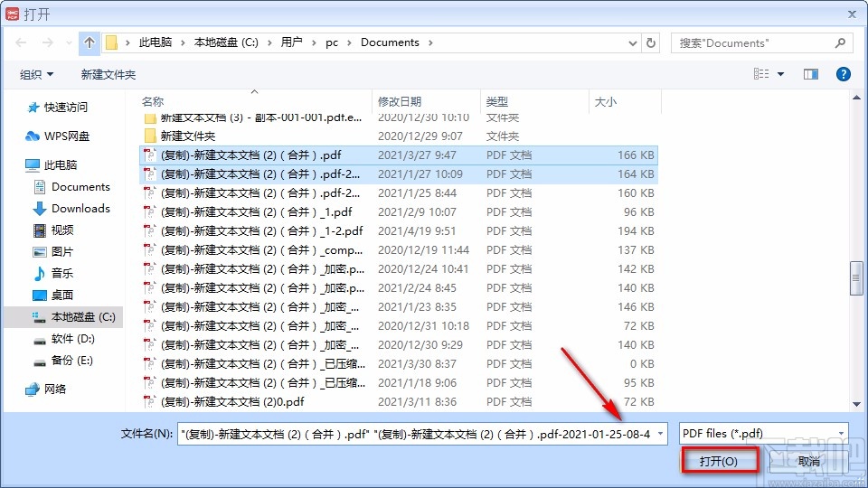Click 用户 in the address path
The image size is (868, 488).
[x=291, y=42]
